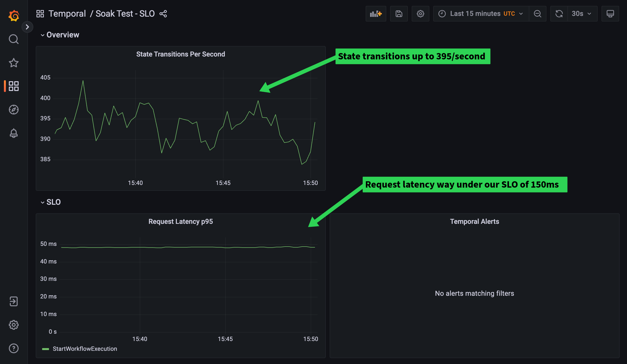Screen dimensions: 627x364
Task: Open the Request Latency p95 panel title
Action: point(181,221)
